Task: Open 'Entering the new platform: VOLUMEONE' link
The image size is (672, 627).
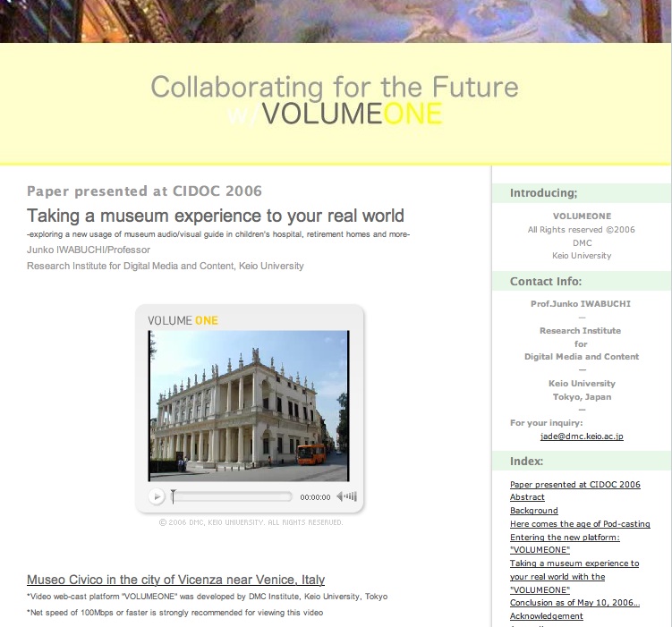Action: pos(565,544)
